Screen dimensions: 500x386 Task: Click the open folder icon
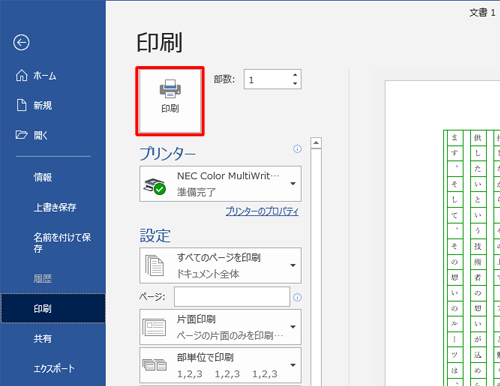coord(21,135)
